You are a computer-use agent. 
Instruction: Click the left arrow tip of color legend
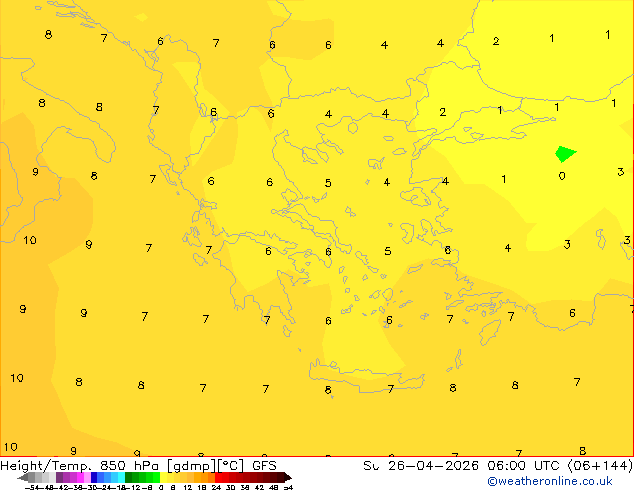point(22,477)
